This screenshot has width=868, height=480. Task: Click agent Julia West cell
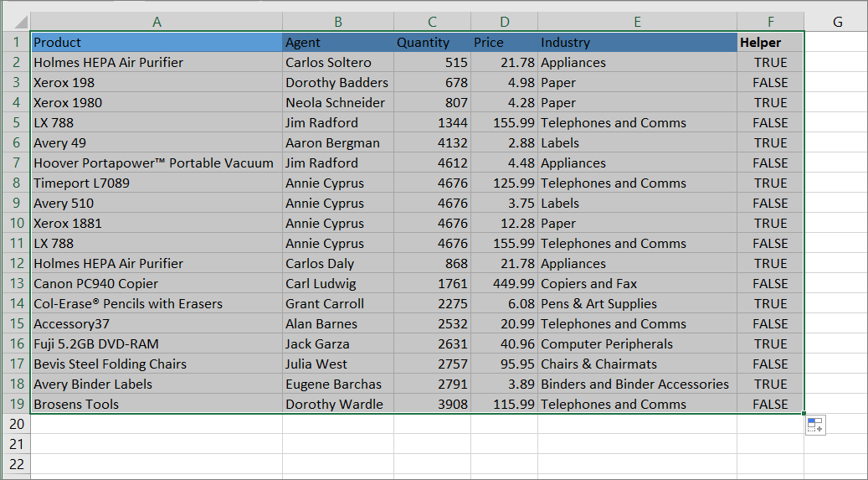(x=338, y=364)
